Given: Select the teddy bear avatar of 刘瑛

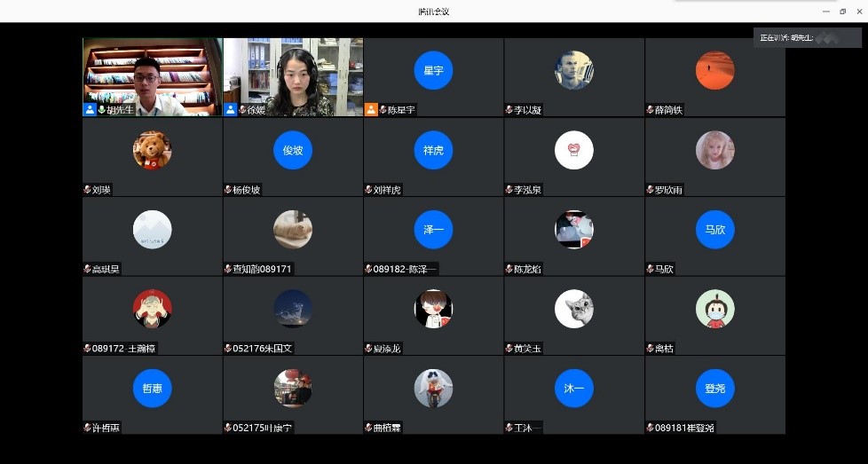Looking at the screenshot, I should pos(152,150).
